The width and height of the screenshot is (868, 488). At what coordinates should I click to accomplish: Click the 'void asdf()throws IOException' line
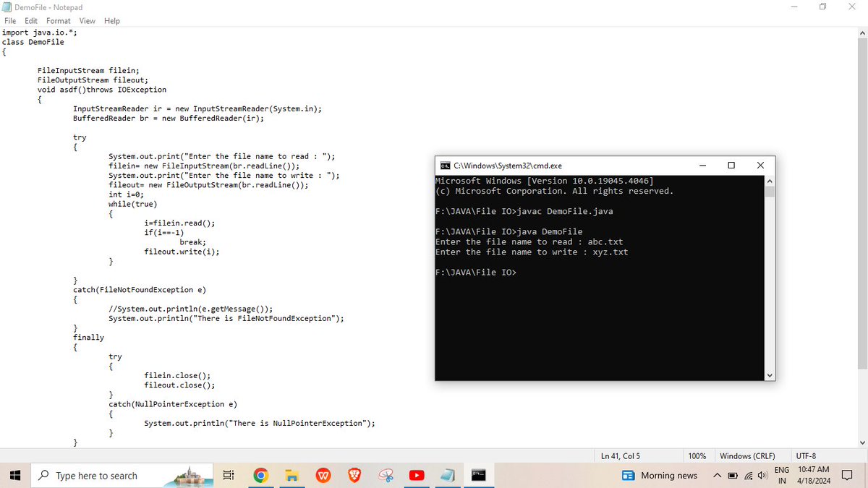[102, 90]
